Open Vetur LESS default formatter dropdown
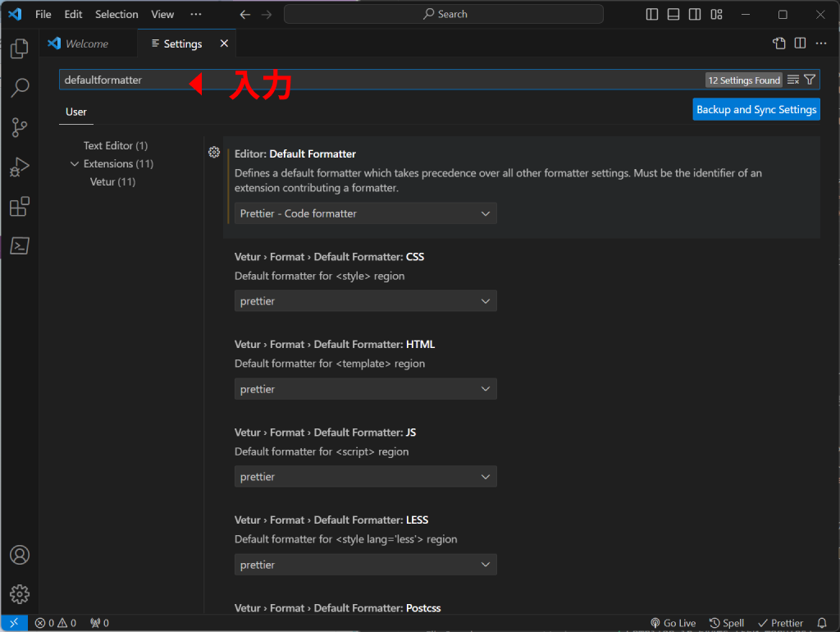The image size is (840, 632). (365, 565)
